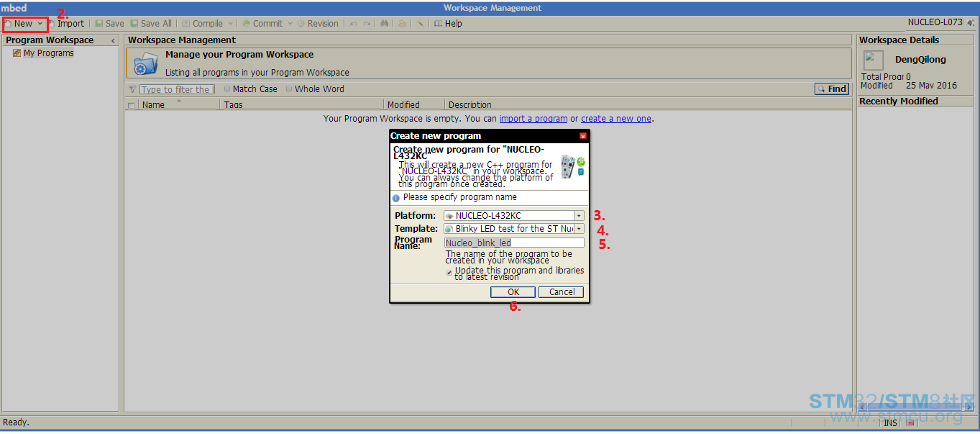This screenshot has height=434, width=980.
Task: Follow the 'import a program' link
Action: (533, 119)
